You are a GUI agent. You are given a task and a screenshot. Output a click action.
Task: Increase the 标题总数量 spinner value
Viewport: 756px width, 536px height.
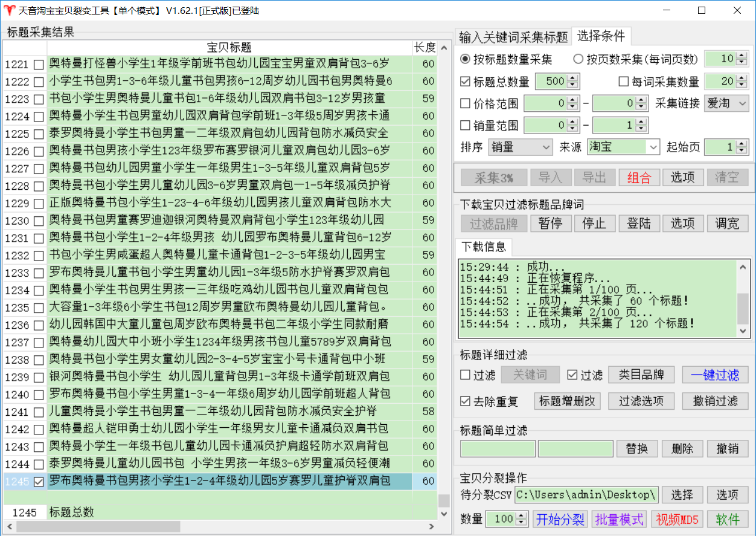pos(572,79)
